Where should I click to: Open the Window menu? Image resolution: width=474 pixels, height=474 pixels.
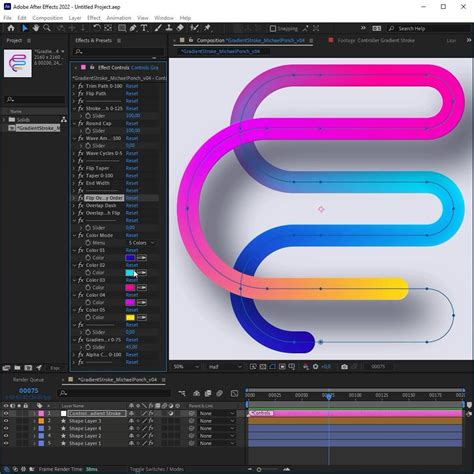(x=164, y=18)
